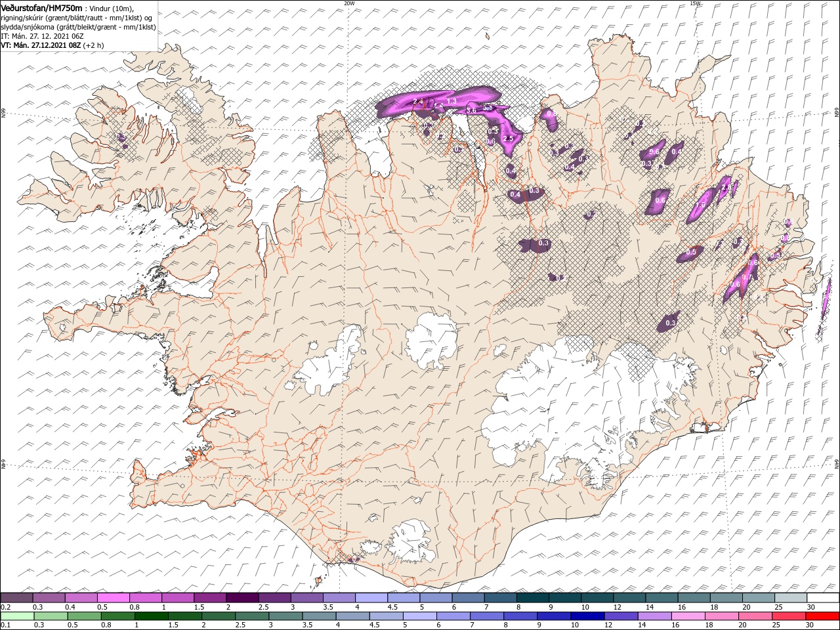Click the 'slydda/snjókoma' legend description line
Image resolution: width=840 pixels, height=630 pixels.
click(78, 27)
